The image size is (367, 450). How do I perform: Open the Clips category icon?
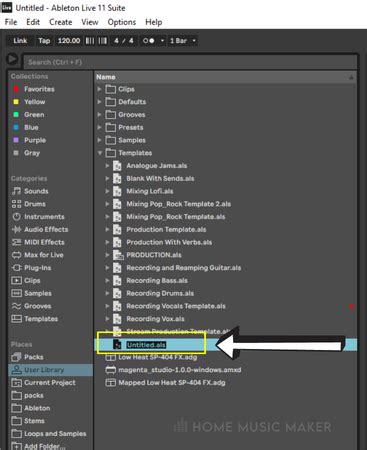tap(16, 280)
